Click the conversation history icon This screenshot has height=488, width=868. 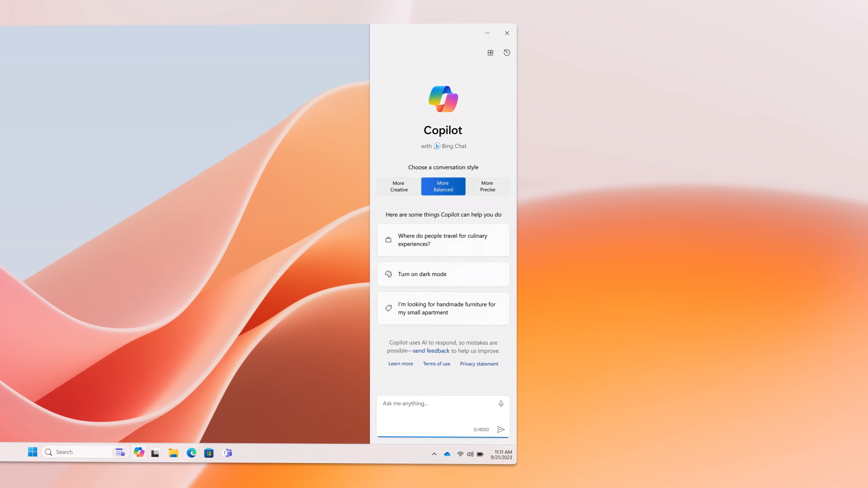(507, 52)
